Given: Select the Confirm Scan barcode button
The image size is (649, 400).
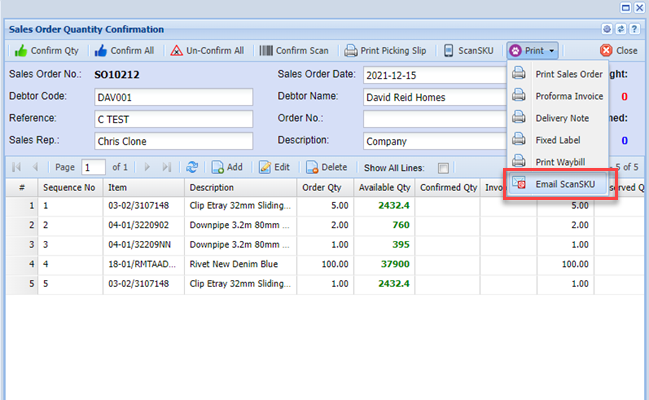Looking at the screenshot, I should pyautogui.click(x=293, y=50).
